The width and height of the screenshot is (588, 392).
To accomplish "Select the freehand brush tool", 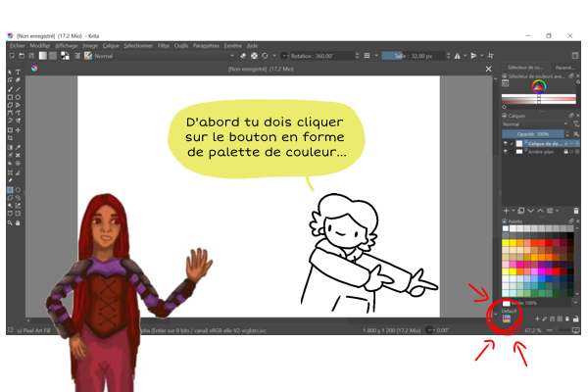I will click(9, 89).
